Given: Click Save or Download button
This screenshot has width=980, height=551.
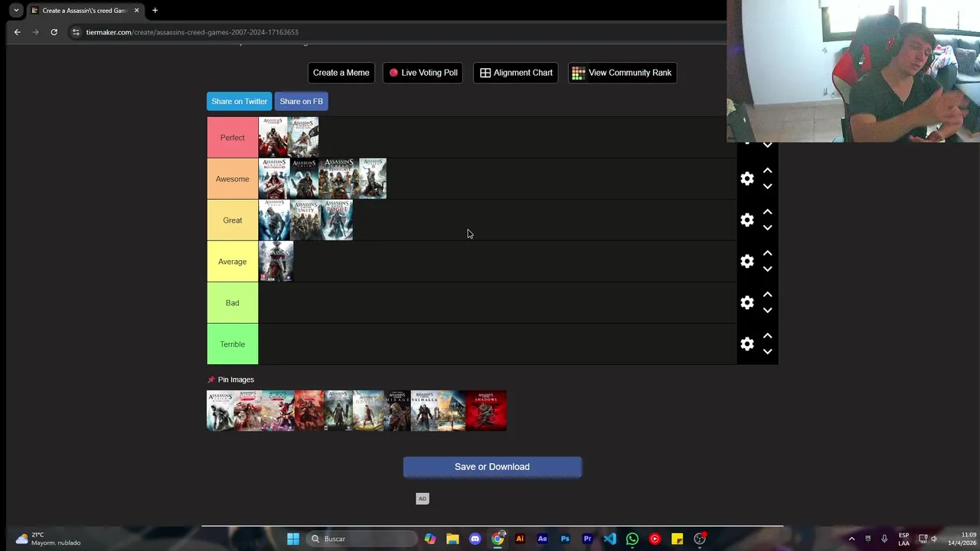Looking at the screenshot, I should pyautogui.click(x=492, y=467).
